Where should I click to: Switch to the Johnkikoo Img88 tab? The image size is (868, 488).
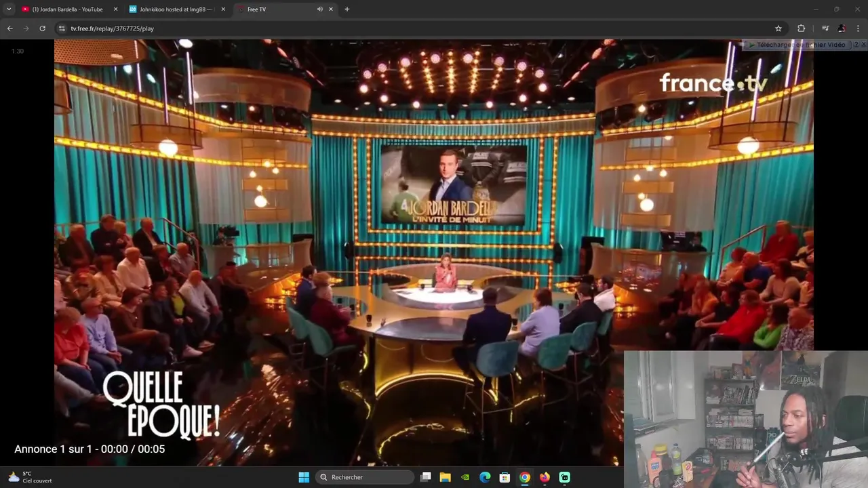point(176,9)
